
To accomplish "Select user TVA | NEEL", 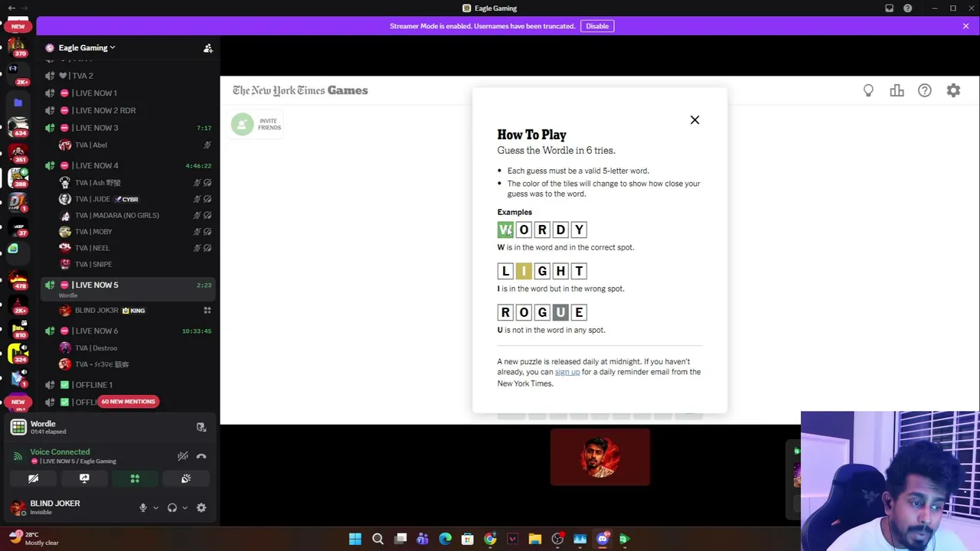I will [135, 248].
